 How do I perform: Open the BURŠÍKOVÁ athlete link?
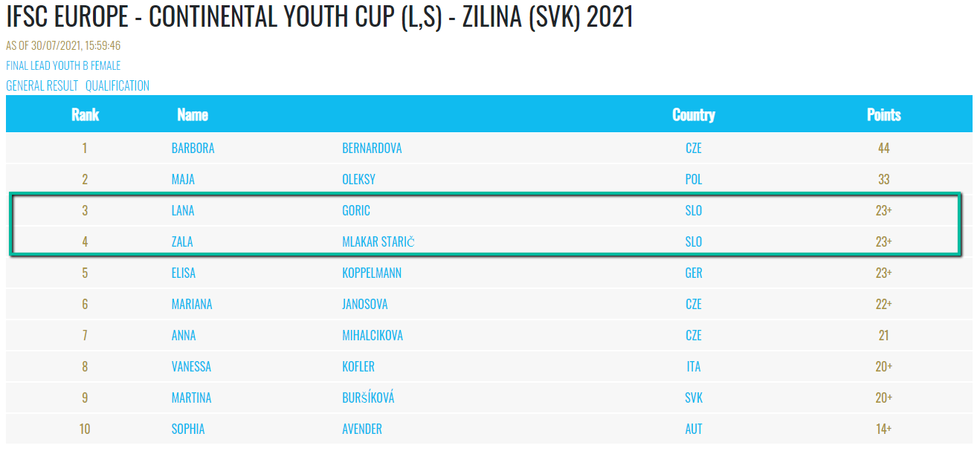pos(368,398)
